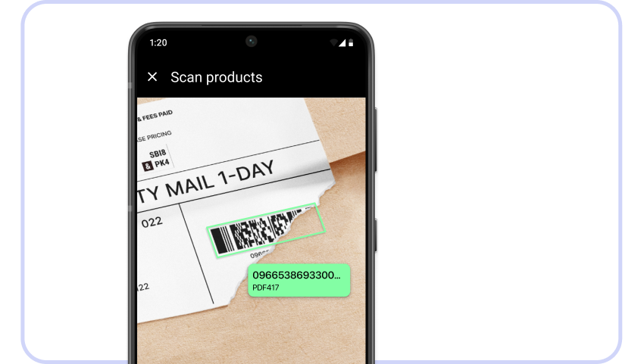Tap the green scanned barcode result card
Image resolution: width=644 pixels, height=364 pixels.
click(x=299, y=280)
